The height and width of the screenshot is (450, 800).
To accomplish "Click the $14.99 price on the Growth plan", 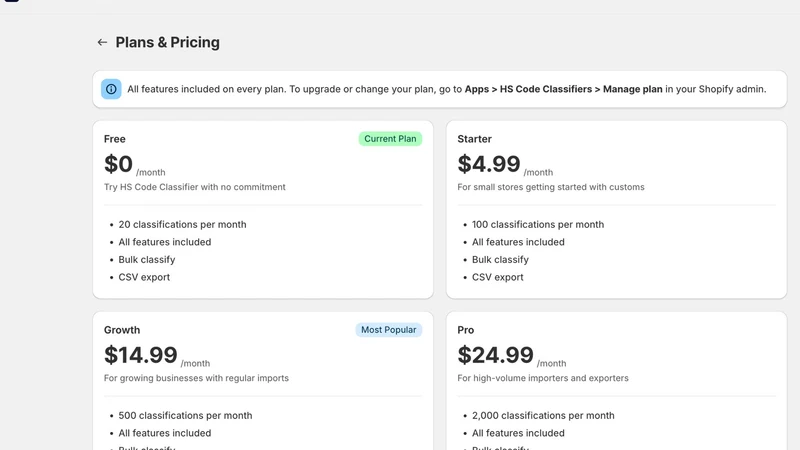I will [x=141, y=355].
